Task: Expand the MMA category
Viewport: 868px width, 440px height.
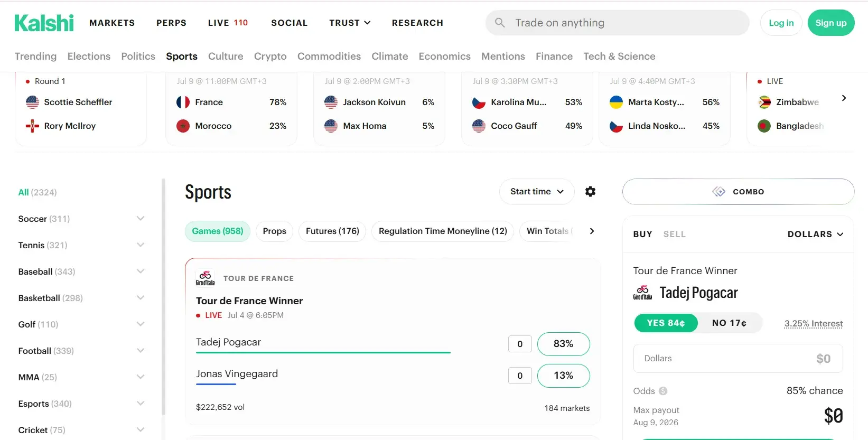Action: pyautogui.click(x=141, y=377)
